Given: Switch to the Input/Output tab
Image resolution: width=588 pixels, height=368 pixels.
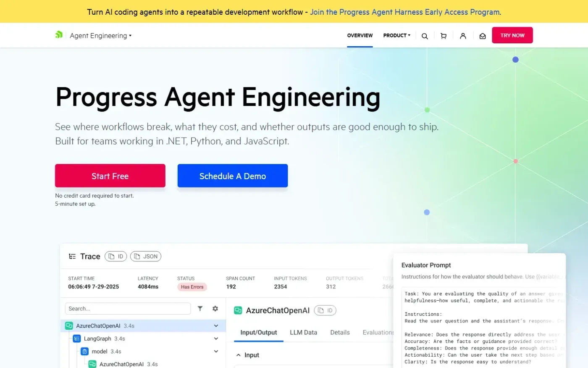Looking at the screenshot, I should [259, 332].
